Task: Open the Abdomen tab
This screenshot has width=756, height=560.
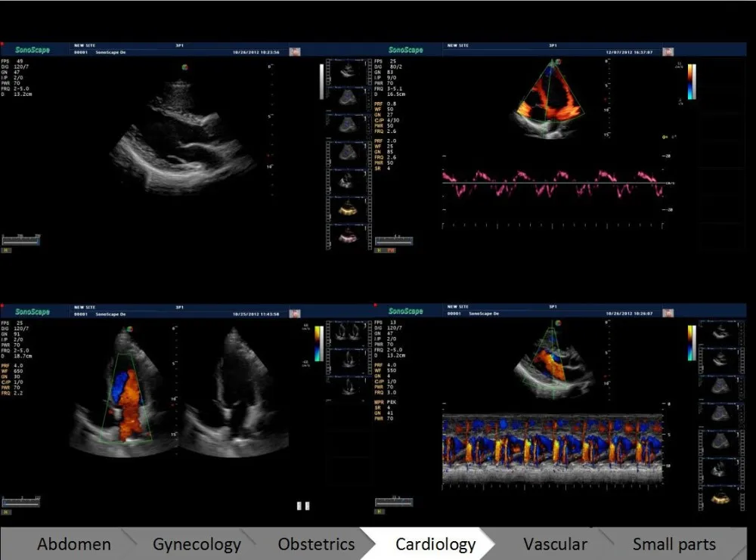Action: (74, 544)
